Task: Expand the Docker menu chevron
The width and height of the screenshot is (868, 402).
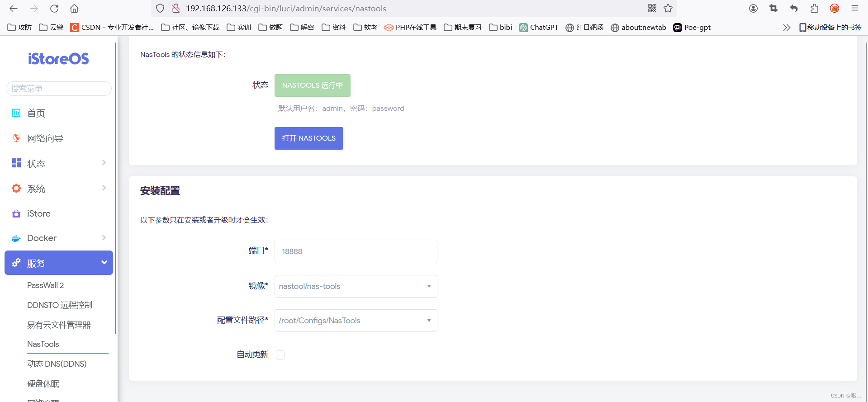Action: click(x=104, y=238)
